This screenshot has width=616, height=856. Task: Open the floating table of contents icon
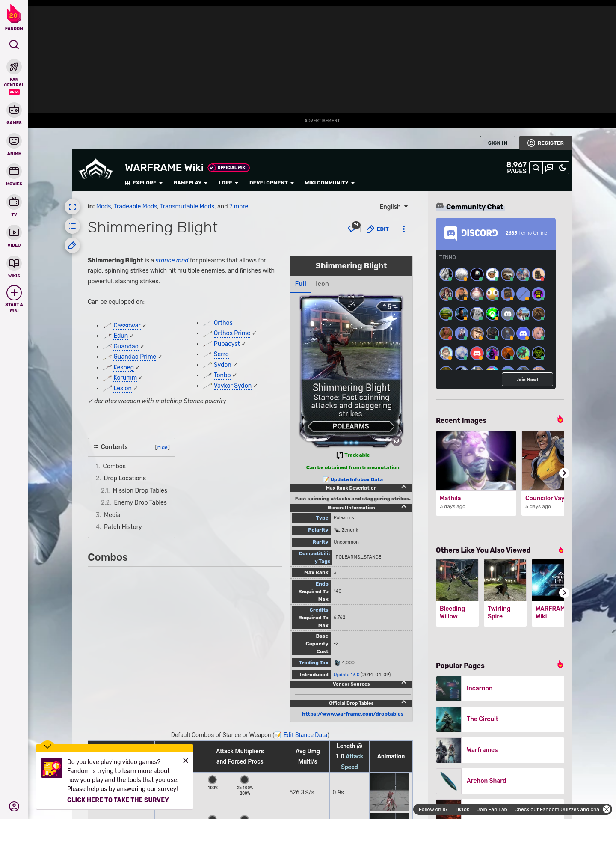point(72,226)
